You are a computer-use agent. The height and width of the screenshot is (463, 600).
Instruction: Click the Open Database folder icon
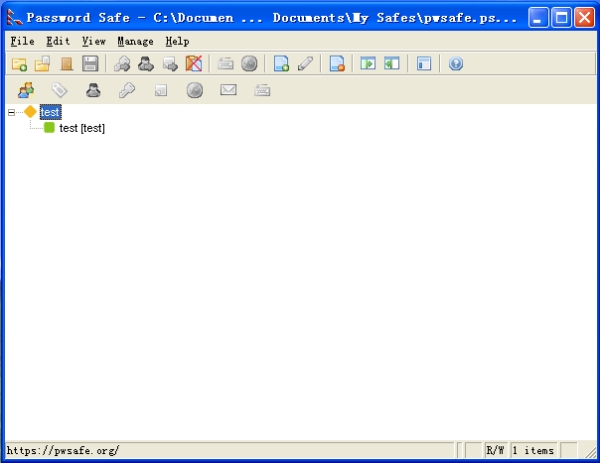(x=42, y=64)
